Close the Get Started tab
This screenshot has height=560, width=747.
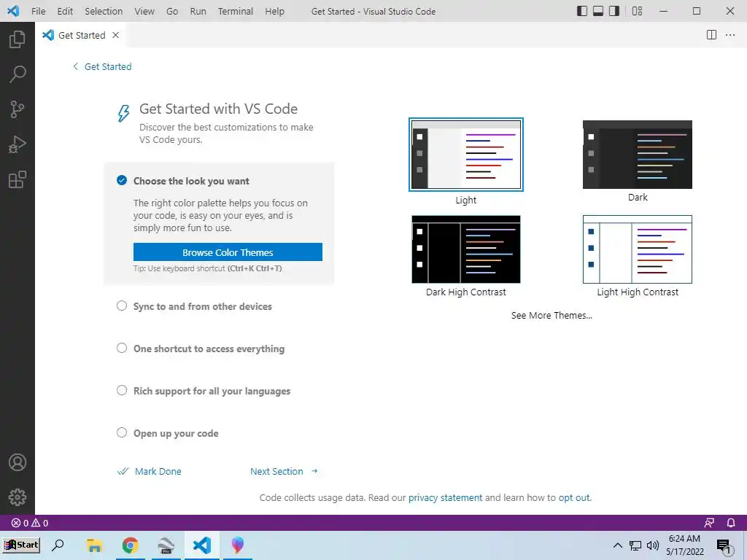tap(115, 35)
